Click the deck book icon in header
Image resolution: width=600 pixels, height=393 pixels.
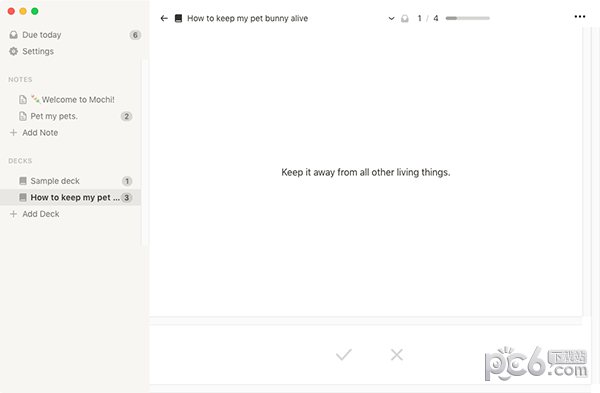click(178, 18)
